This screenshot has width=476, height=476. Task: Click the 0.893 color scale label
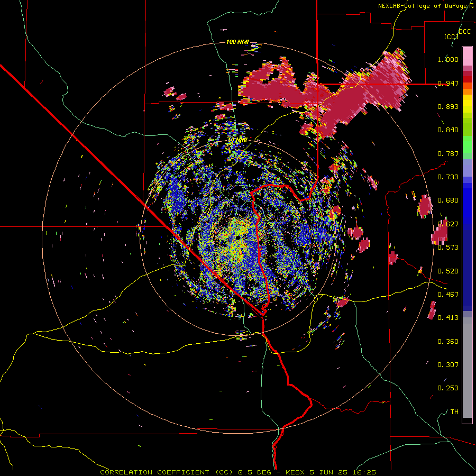(448, 106)
